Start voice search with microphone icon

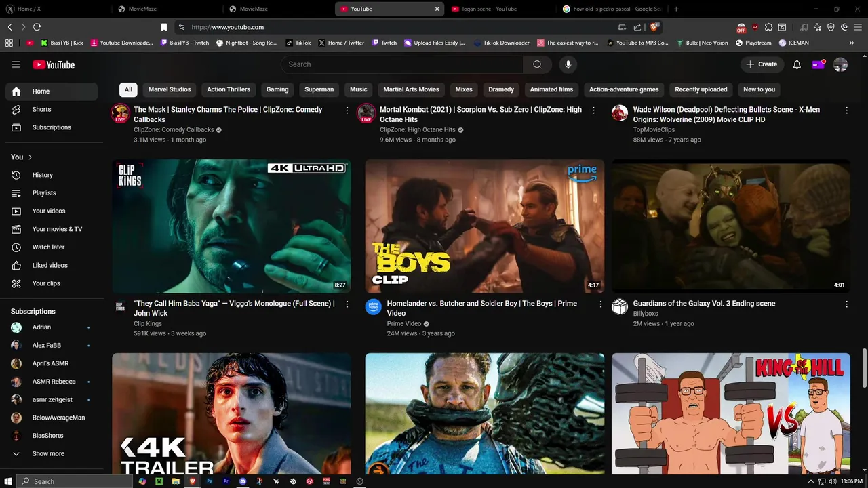[x=568, y=64]
